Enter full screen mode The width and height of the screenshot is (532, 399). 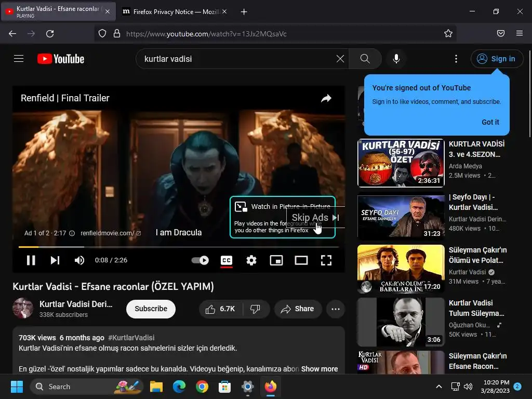click(326, 260)
